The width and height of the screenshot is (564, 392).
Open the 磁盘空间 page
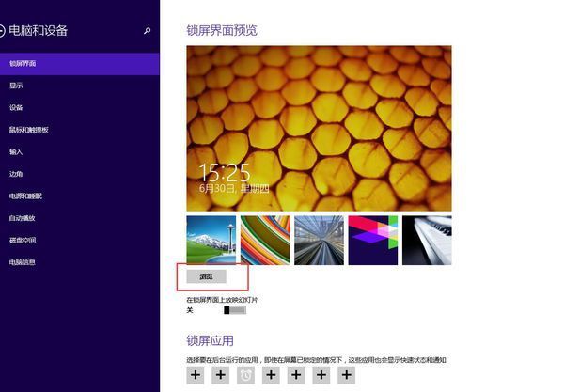[x=80, y=241]
